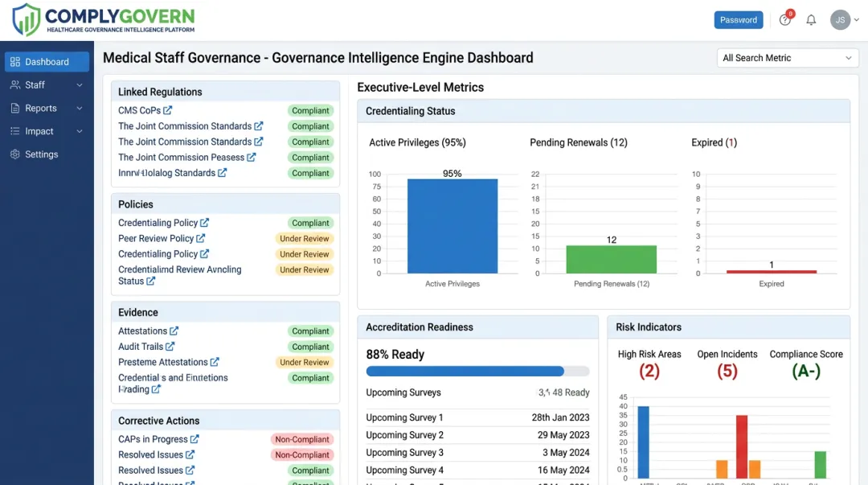This screenshot has height=485, width=868.
Task: Click the tall red bar in Risk Indicators chart
Action: pos(742,446)
